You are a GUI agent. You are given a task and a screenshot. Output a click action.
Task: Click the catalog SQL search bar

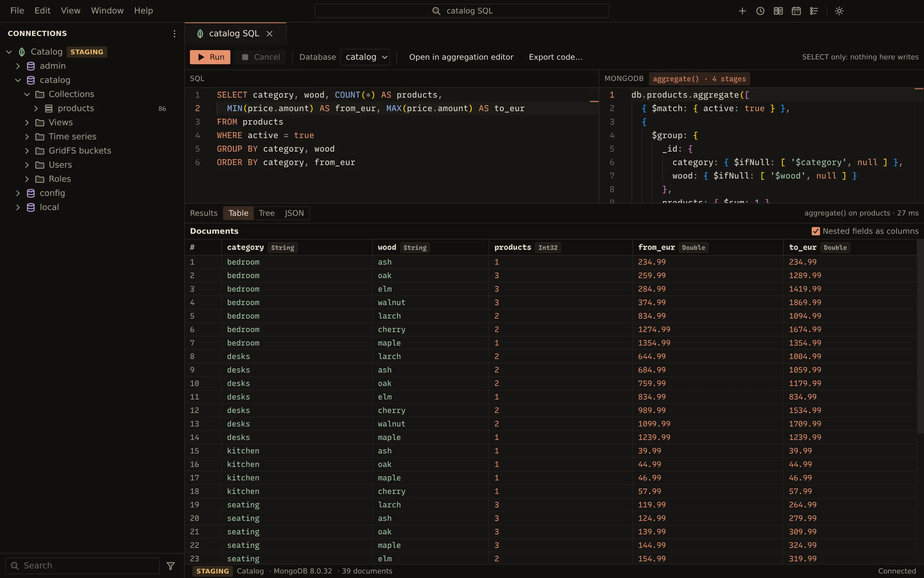(462, 11)
